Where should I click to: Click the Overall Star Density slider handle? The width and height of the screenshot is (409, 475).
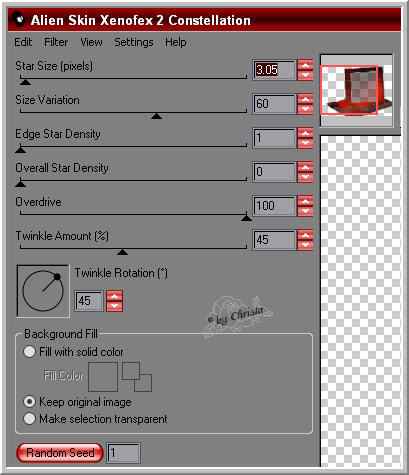click(x=20, y=184)
